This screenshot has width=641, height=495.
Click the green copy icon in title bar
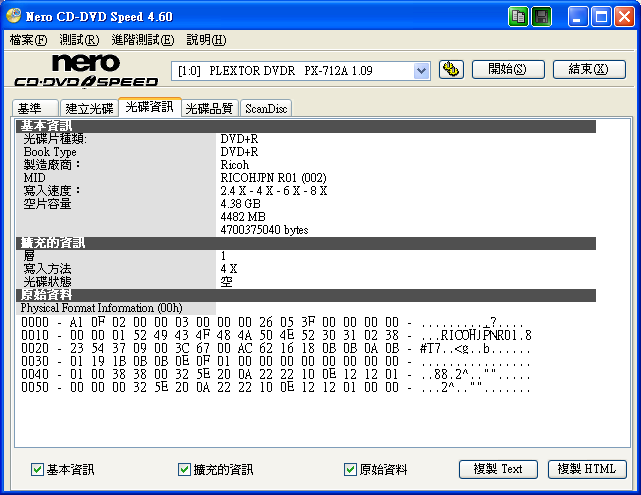[x=518, y=17]
